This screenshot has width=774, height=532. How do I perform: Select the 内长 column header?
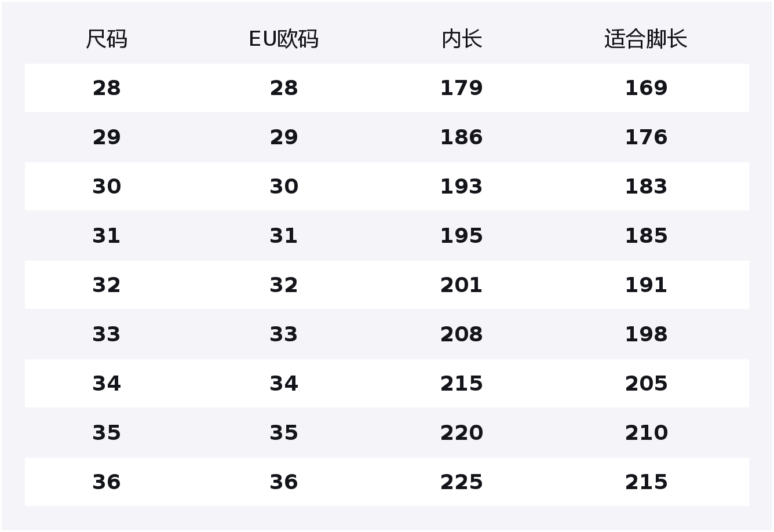coord(461,39)
